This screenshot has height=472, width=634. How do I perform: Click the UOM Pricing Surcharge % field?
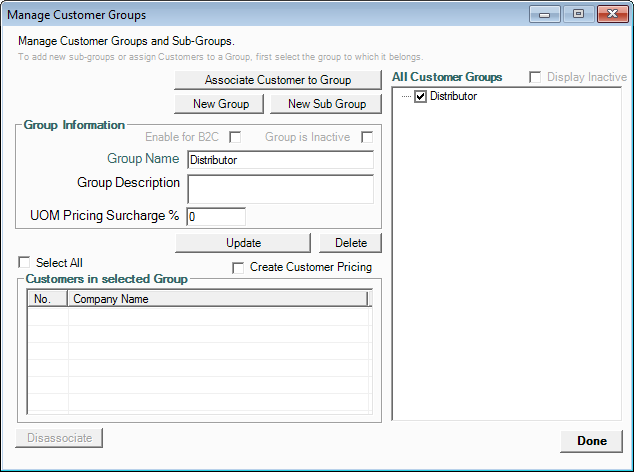[x=215, y=216]
